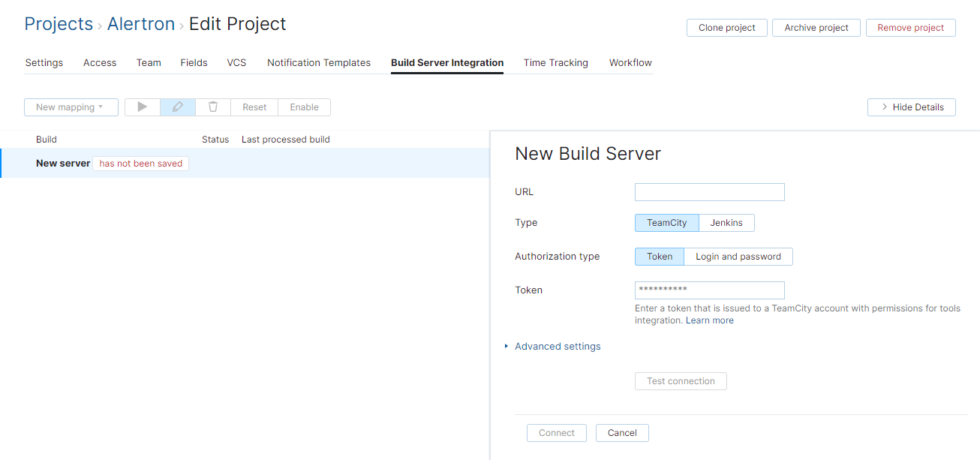The height and width of the screenshot is (460, 980).
Task: Click the Test connection button
Action: 681,380
